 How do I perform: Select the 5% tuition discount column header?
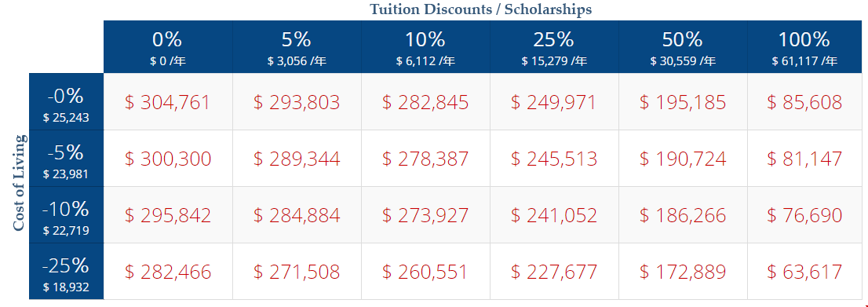(297, 47)
